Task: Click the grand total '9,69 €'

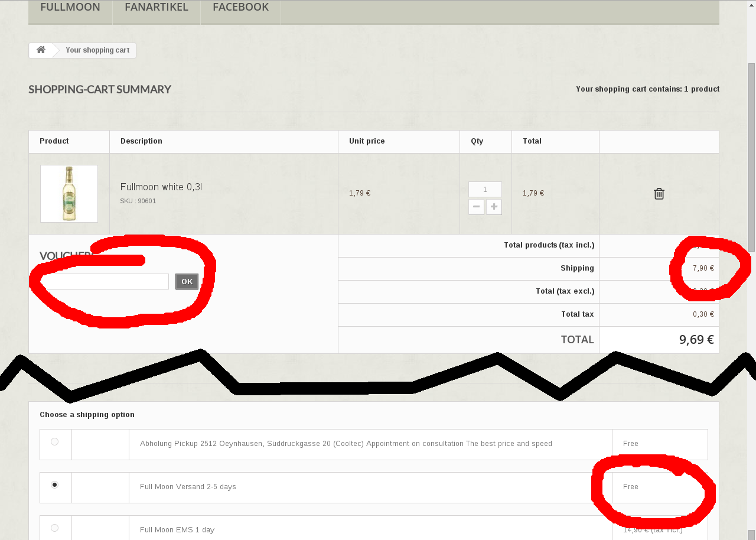Action: pos(696,339)
